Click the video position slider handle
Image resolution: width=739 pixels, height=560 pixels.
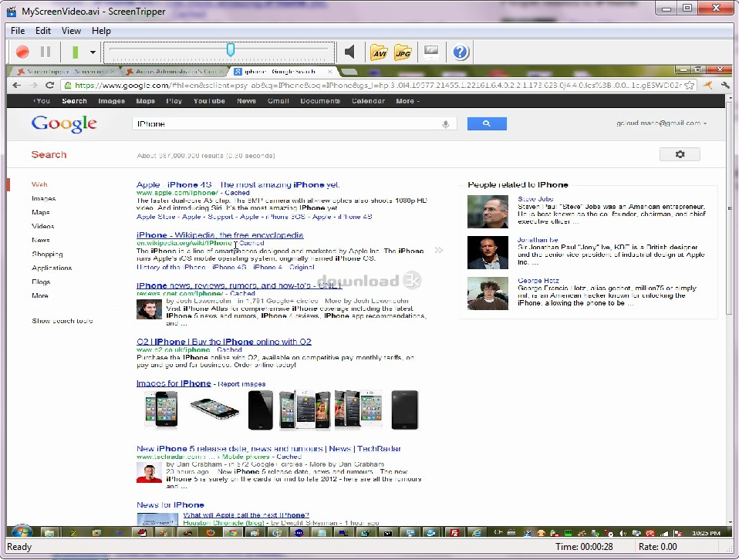tap(230, 50)
